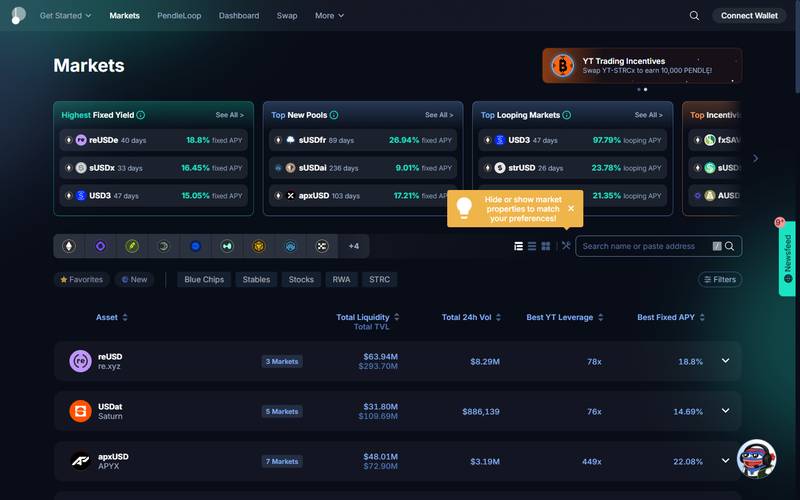Open the Get Started dropdown
This screenshot has height=500, width=800.
point(65,16)
